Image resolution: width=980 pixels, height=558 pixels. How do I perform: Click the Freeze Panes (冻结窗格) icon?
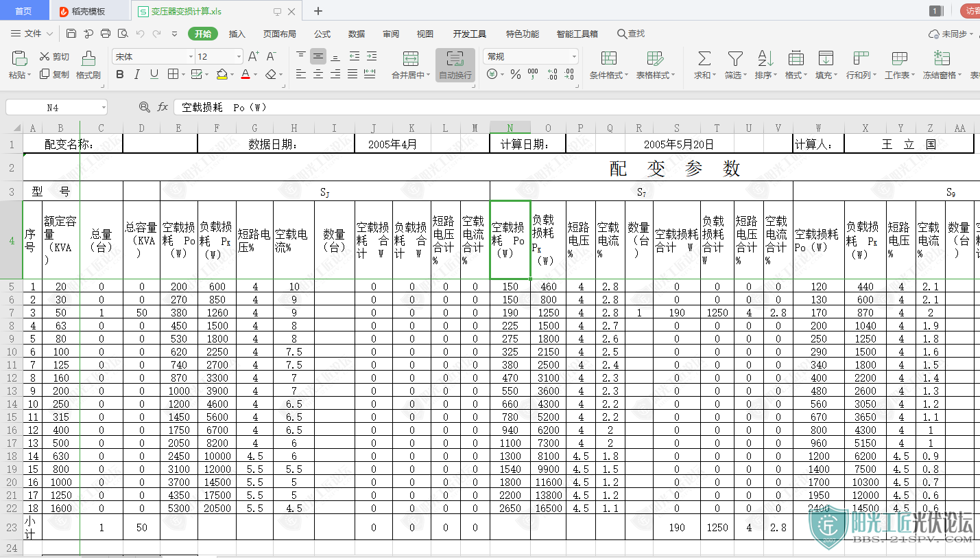point(942,58)
